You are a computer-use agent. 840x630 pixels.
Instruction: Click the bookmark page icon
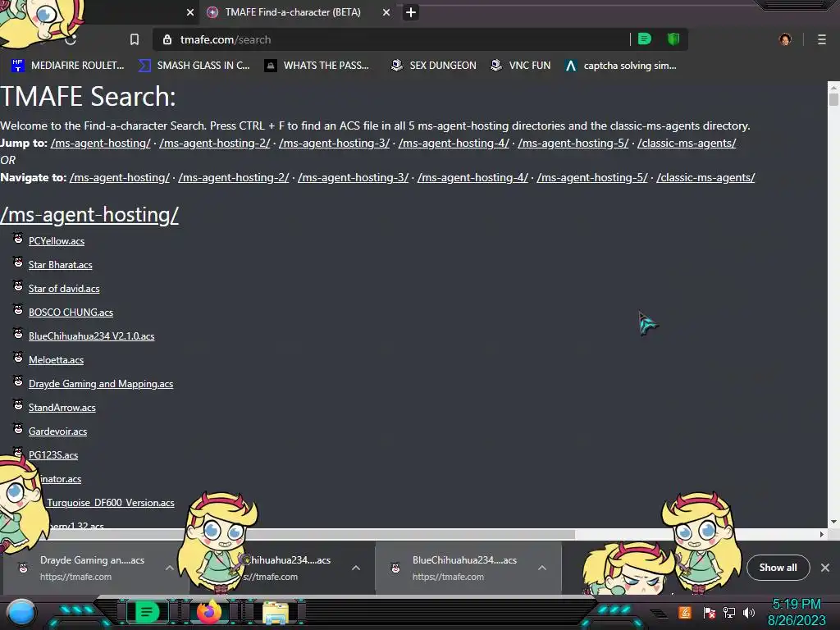135,39
